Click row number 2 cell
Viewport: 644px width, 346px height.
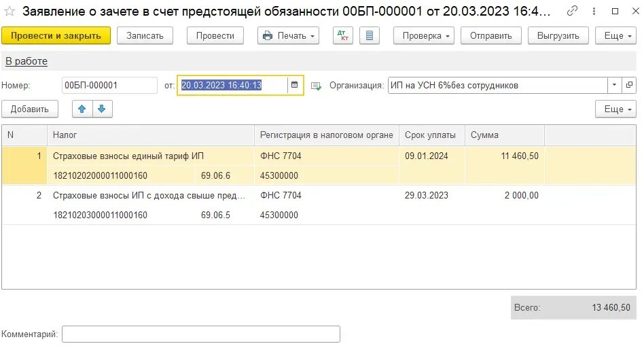pos(24,205)
